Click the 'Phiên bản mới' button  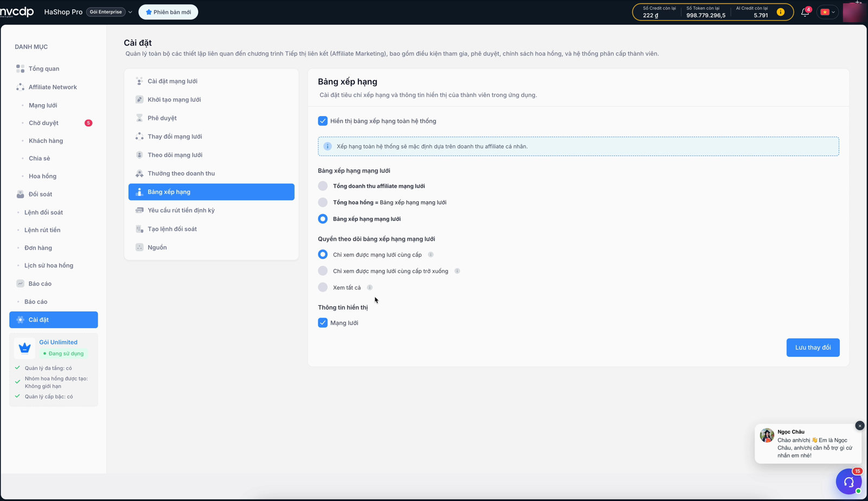pyautogui.click(x=168, y=12)
